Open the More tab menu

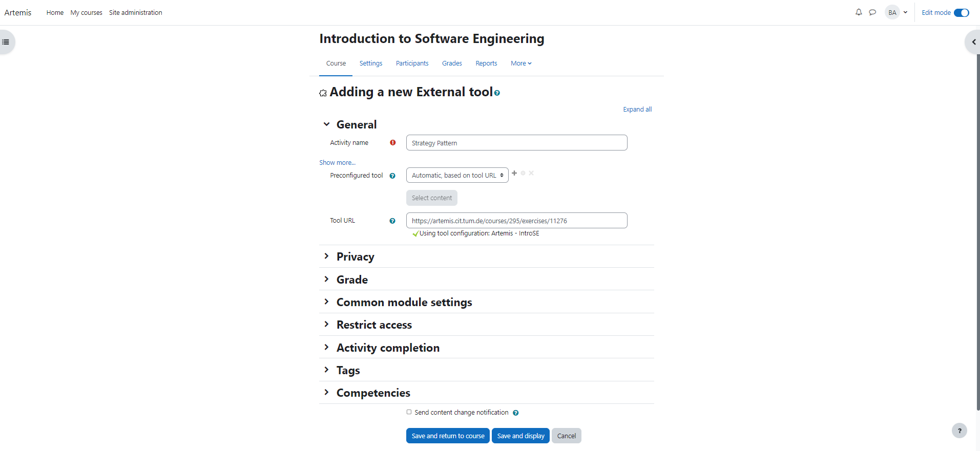(521, 63)
